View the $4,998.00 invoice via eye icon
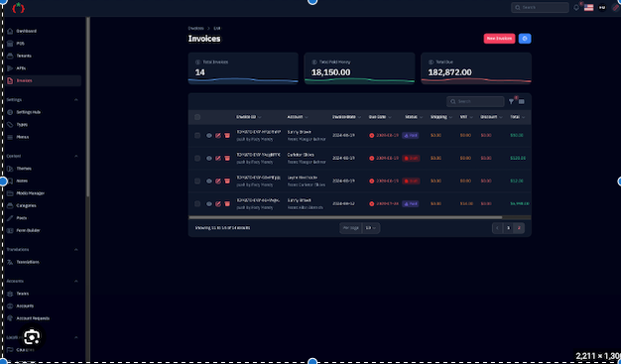621x364 pixels. click(209, 203)
